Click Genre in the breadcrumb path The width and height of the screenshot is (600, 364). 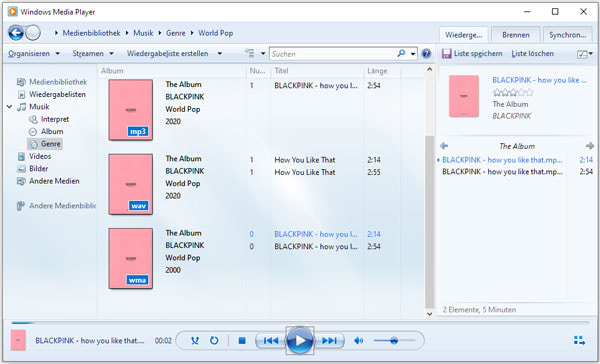pyautogui.click(x=176, y=33)
